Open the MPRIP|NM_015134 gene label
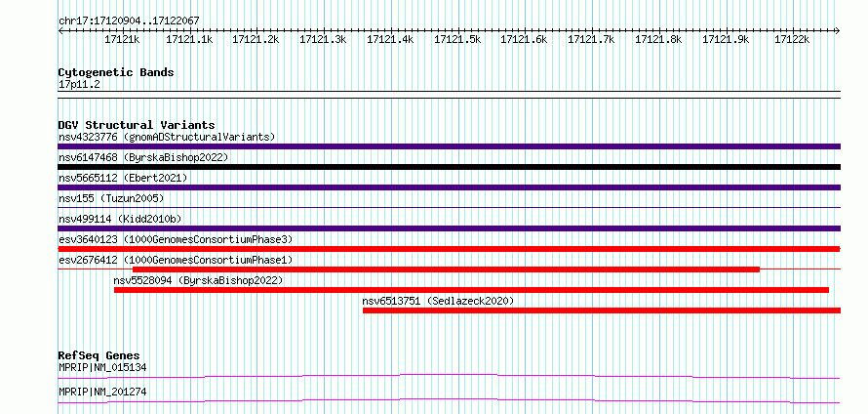The width and height of the screenshot is (868, 414). click(102, 367)
